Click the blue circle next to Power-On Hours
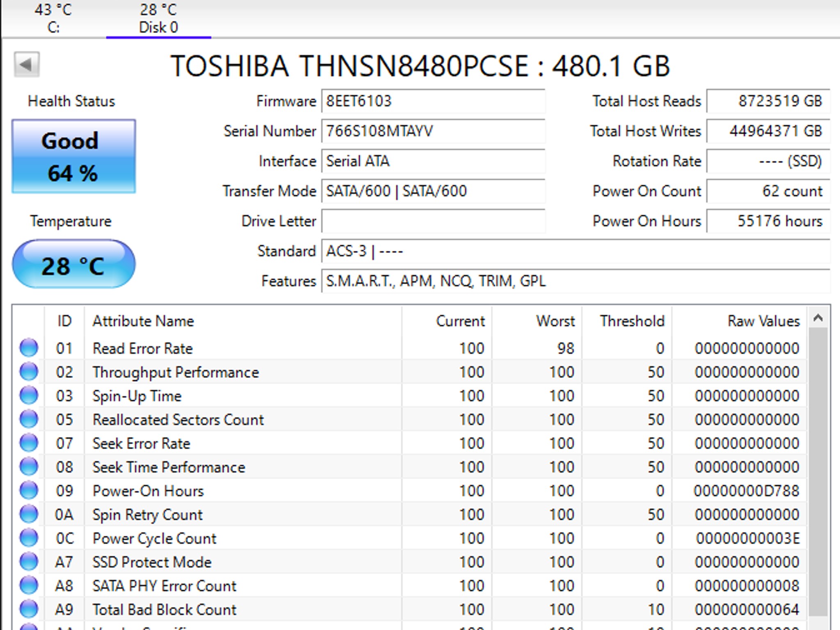Viewport: 840px width, 630px height. tap(29, 491)
